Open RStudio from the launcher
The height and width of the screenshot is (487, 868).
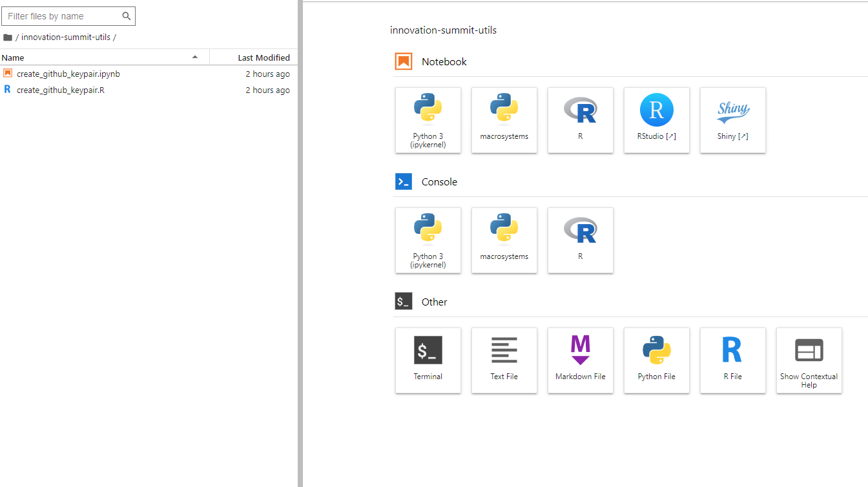(x=657, y=120)
